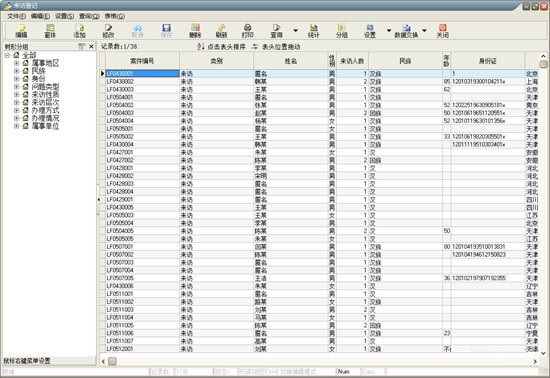
Task: Click the horizontal scrollbar thumb
Action: [112, 361]
